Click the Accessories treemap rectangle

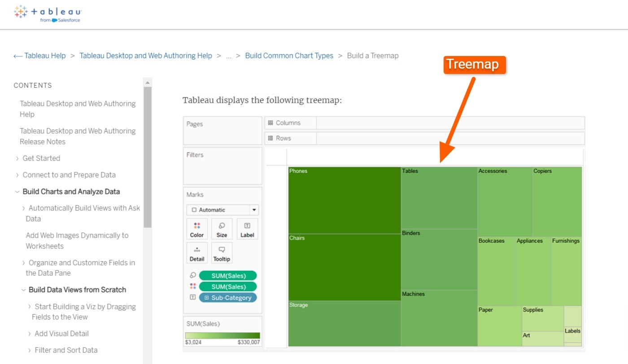tap(505, 202)
